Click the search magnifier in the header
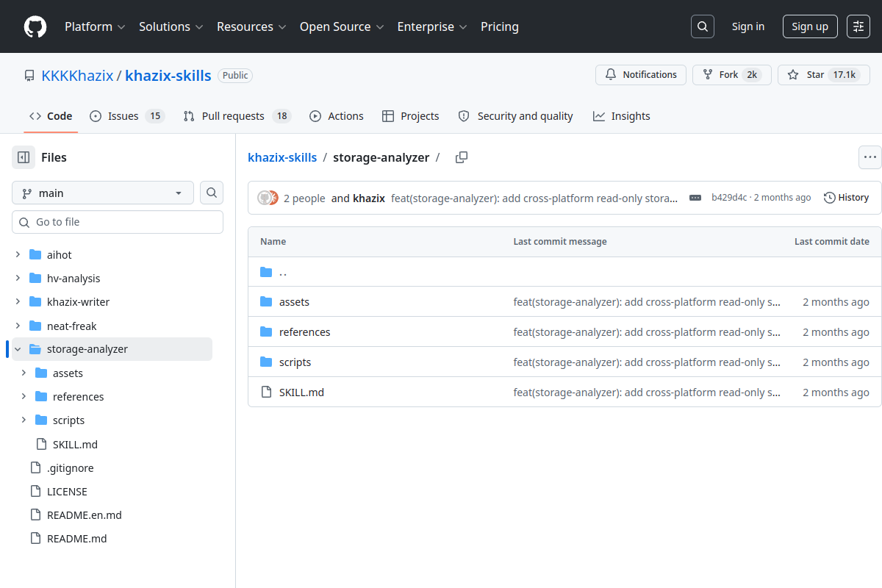 [703, 26]
